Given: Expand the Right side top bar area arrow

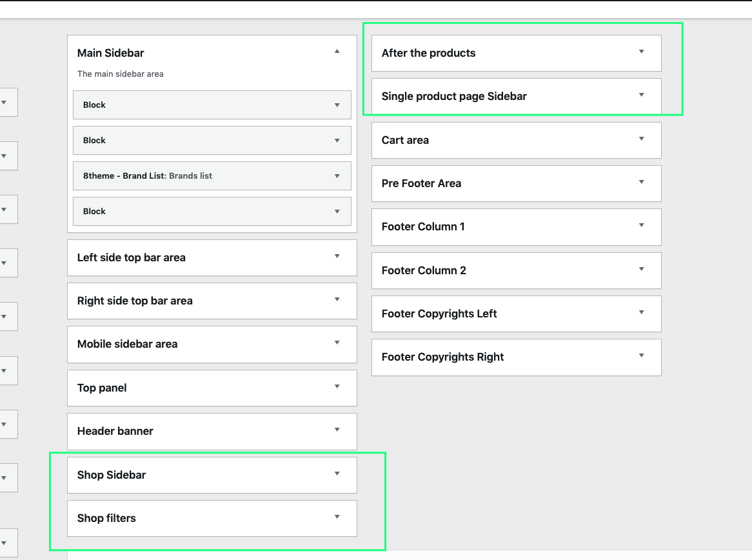Looking at the screenshot, I should tap(337, 299).
